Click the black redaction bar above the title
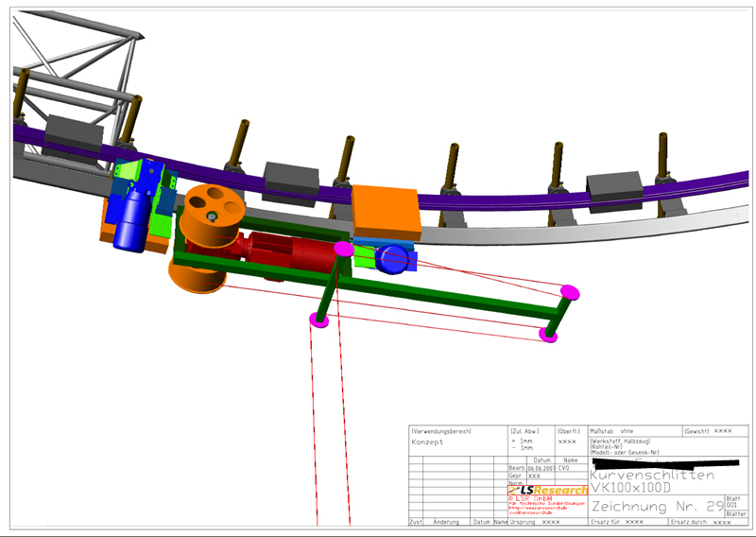The width and height of the screenshot is (756, 537). point(662,463)
